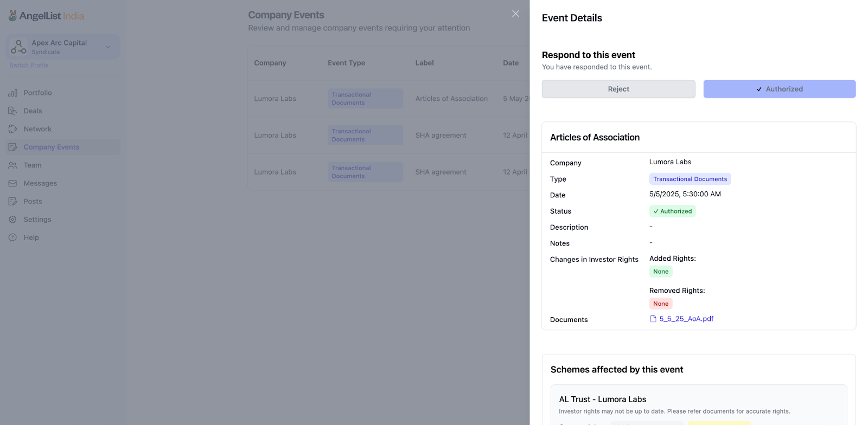This screenshot has width=868, height=425.
Task: Click the None badge under Added Rights
Action: (x=661, y=272)
